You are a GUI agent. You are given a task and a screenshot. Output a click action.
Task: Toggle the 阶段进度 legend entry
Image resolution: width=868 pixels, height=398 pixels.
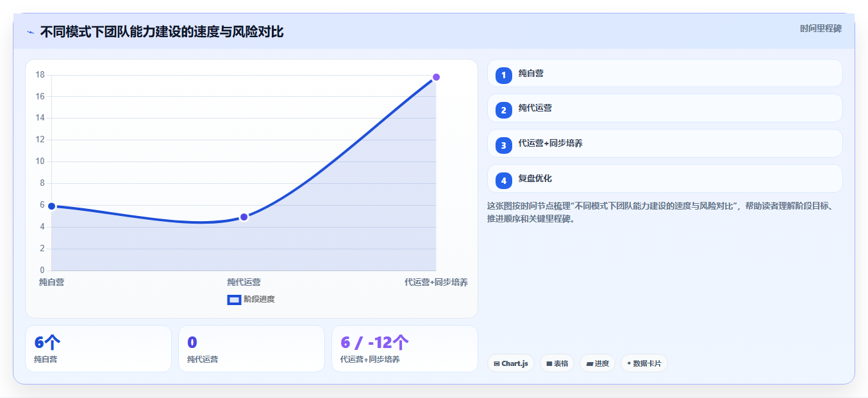point(251,299)
